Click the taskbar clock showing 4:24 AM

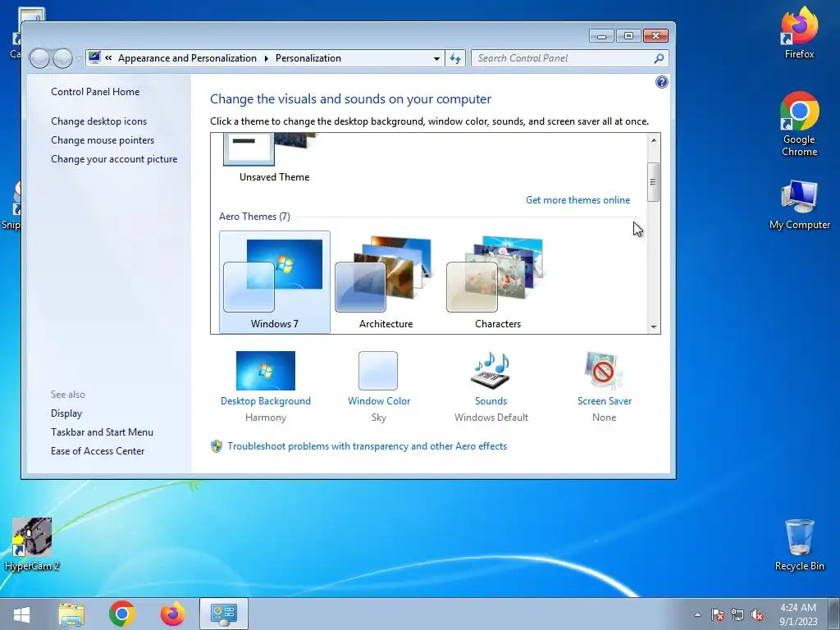(x=798, y=614)
